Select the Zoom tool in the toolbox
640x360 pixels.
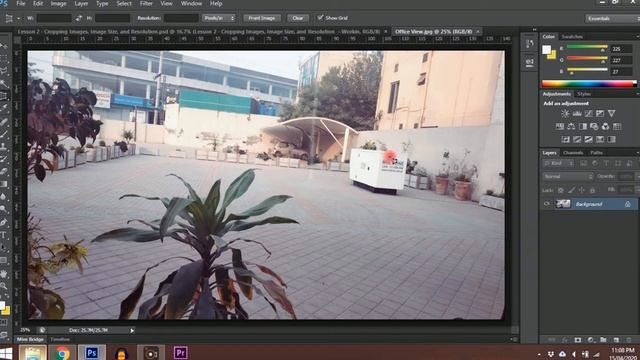[4, 286]
